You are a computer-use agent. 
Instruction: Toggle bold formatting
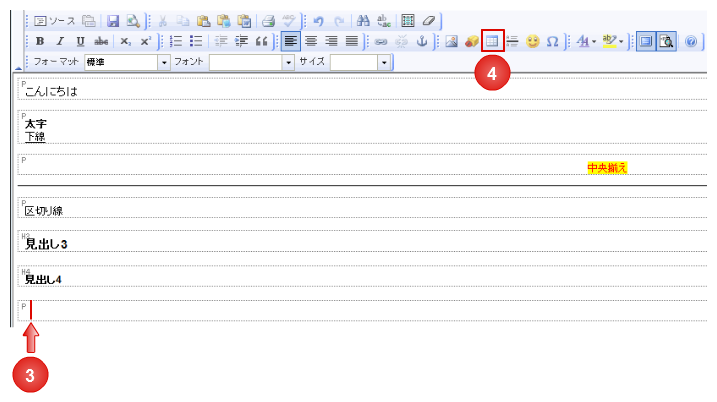40,41
